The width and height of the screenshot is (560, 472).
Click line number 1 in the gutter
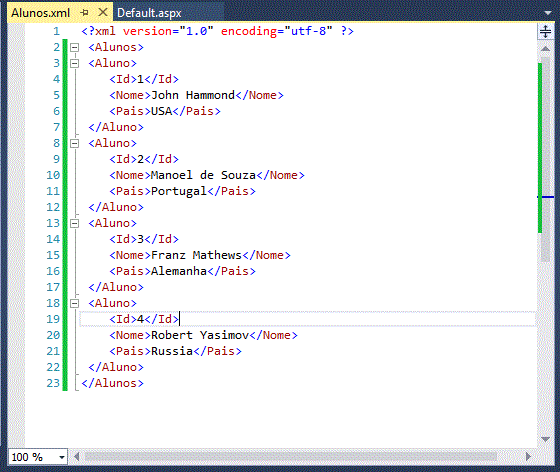click(x=56, y=31)
